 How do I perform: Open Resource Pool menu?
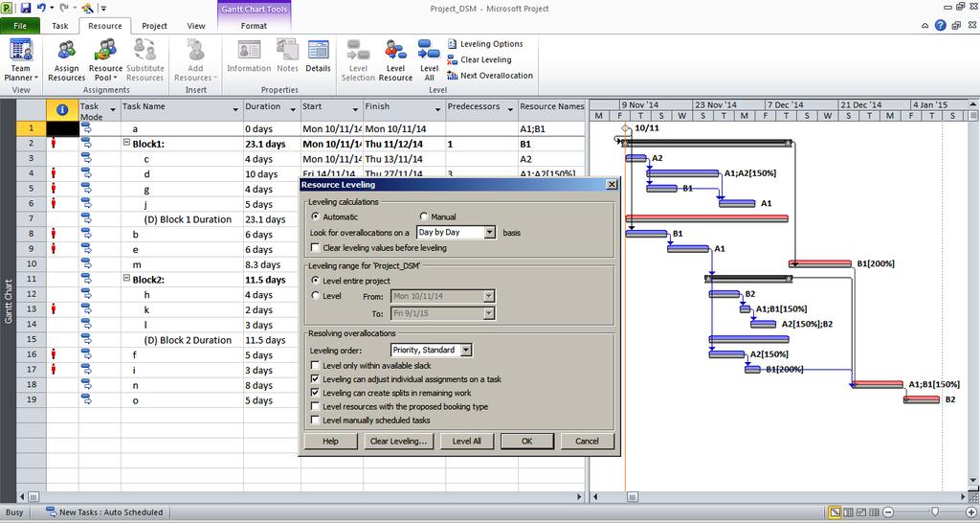click(105, 60)
